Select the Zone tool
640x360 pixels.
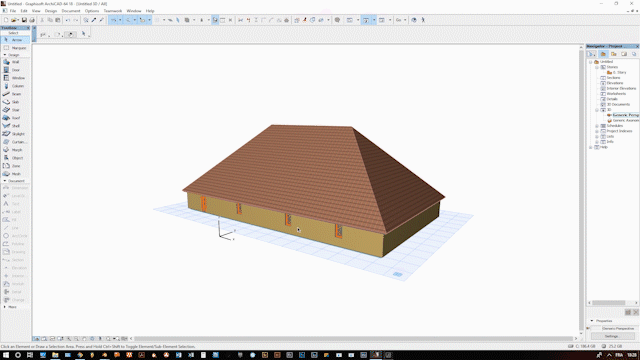(15, 166)
